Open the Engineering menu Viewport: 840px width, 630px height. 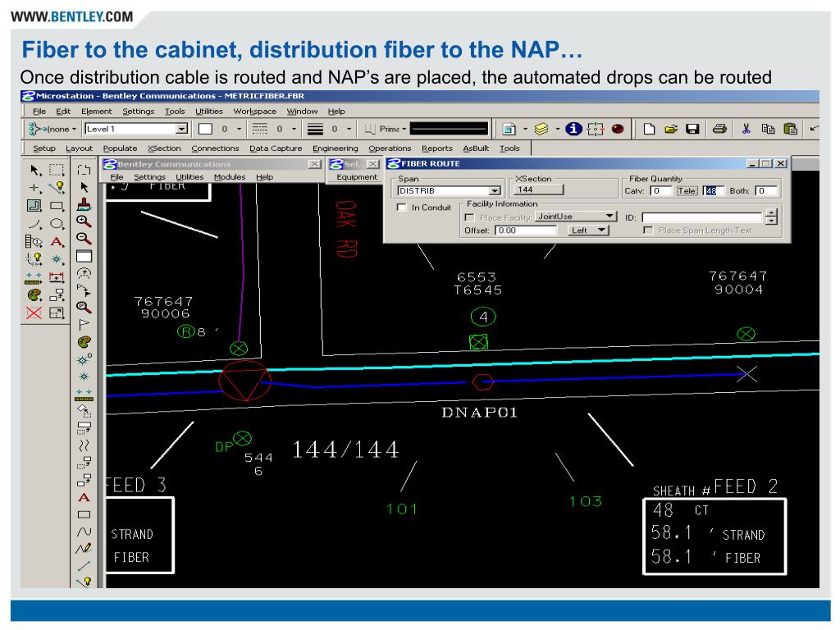(x=335, y=148)
